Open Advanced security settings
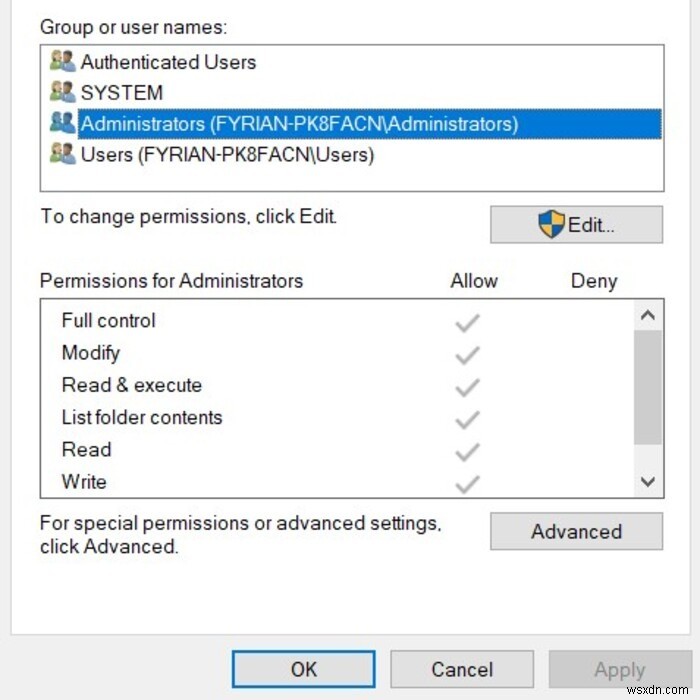This screenshot has height=700, width=700. pos(576,532)
